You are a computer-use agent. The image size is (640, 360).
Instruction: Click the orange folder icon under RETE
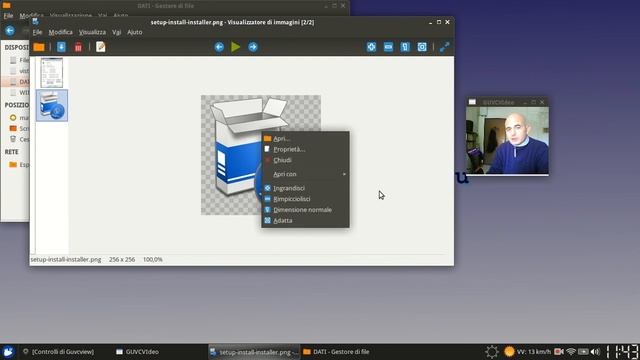pos(13,164)
